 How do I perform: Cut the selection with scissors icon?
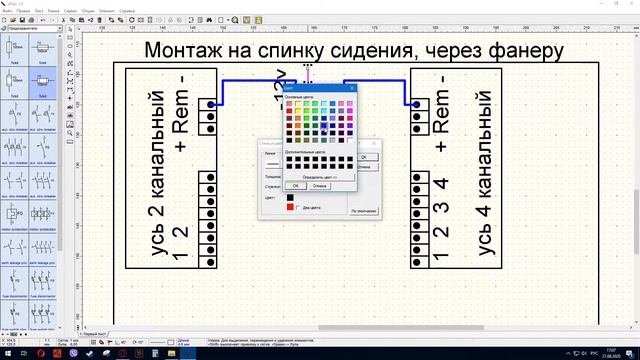point(63,20)
